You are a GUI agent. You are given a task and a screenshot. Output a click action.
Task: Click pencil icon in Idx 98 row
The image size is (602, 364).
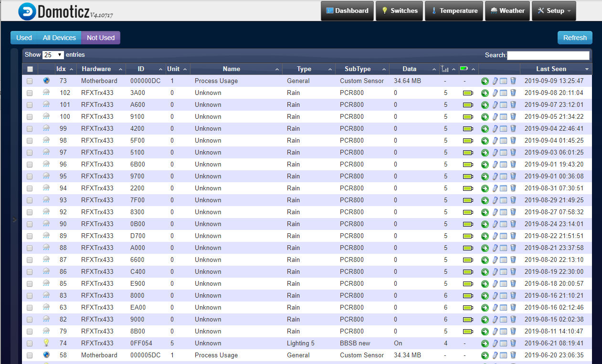point(495,141)
